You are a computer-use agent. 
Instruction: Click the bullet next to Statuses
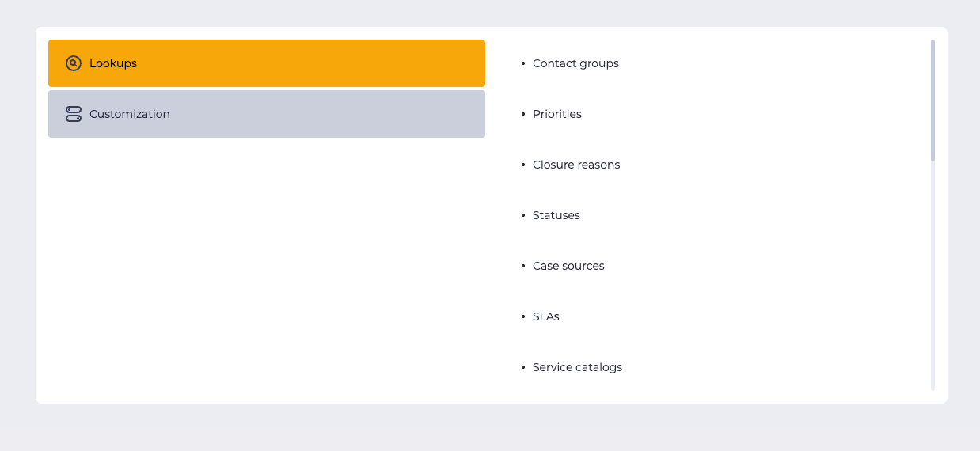pos(523,215)
